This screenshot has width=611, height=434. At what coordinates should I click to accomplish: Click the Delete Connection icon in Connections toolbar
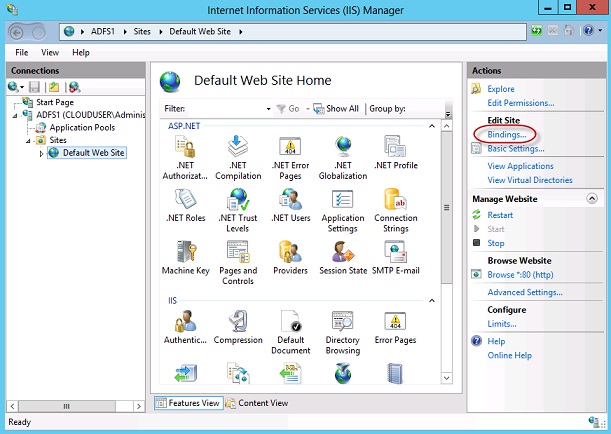(x=74, y=87)
